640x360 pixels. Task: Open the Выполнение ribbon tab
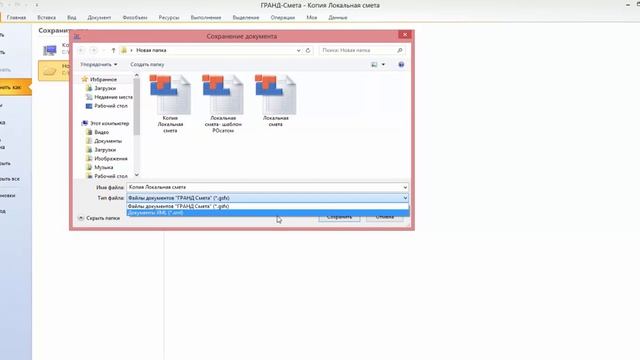point(206,18)
